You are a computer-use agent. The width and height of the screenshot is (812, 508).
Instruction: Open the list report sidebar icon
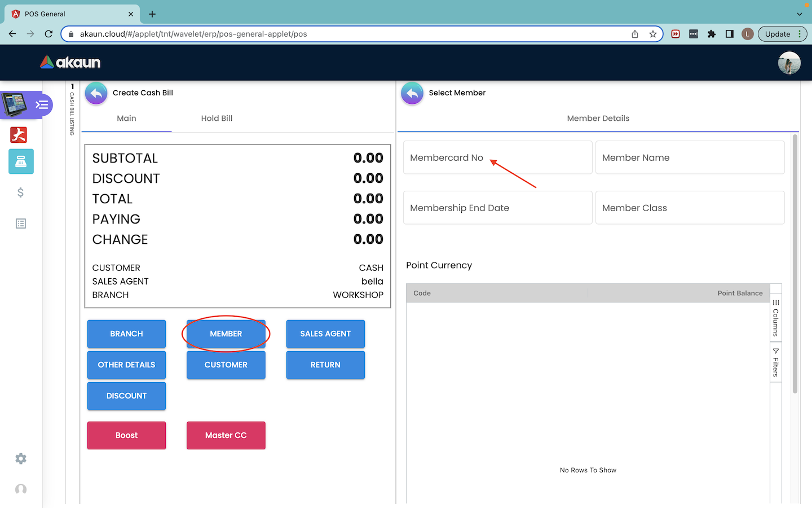21,224
